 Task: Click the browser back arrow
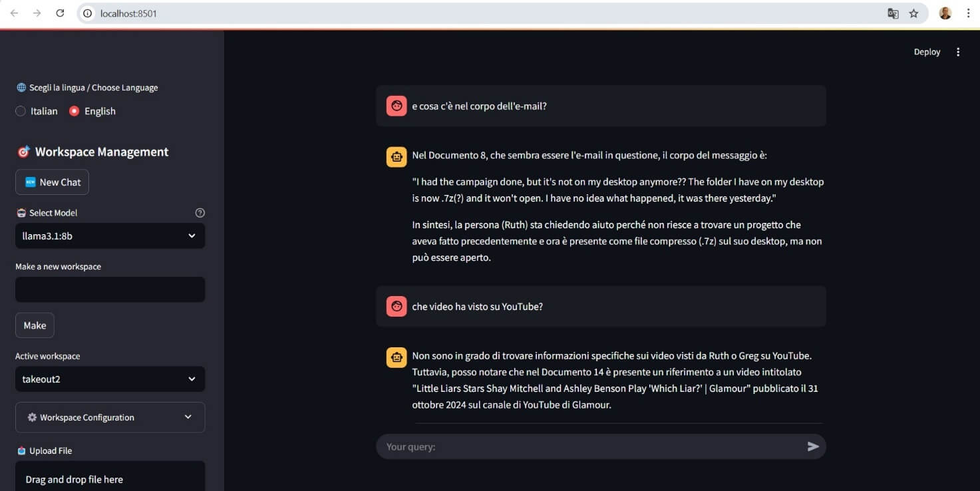click(14, 13)
